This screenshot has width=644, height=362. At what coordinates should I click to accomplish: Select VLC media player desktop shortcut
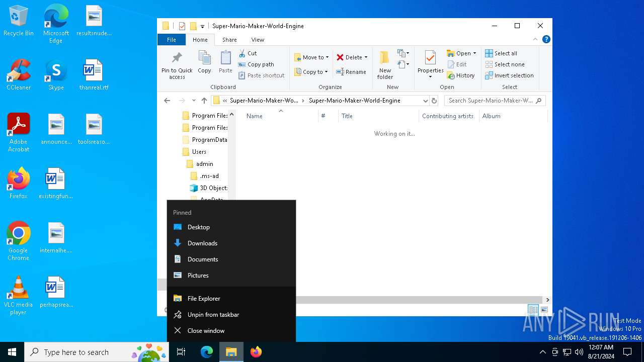click(18, 296)
